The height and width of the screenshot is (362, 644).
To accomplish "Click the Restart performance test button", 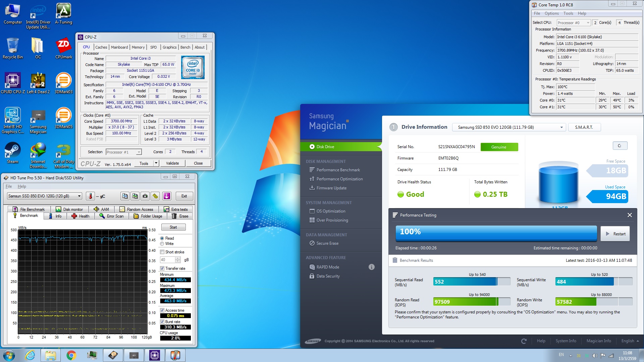I will click(x=615, y=234).
